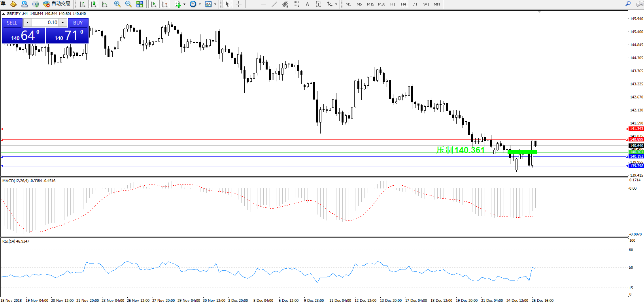Open the Tile Windows chart layout icon
This screenshot has height=305, width=644.
[140, 4]
